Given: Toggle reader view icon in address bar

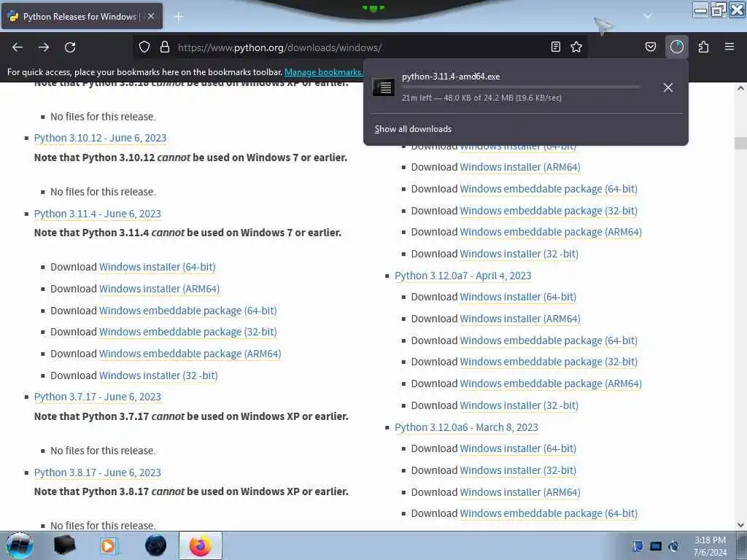Looking at the screenshot, I should point(555,47).
